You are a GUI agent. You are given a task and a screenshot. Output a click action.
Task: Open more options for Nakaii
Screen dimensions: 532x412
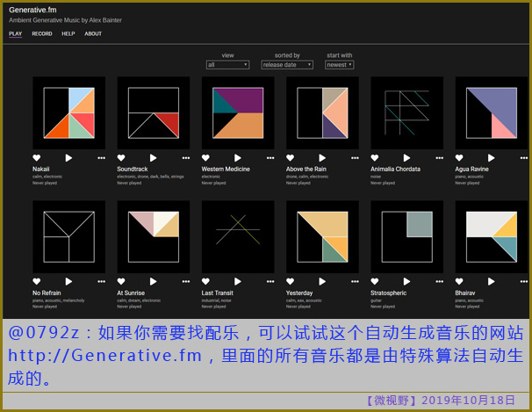(102, 158)
